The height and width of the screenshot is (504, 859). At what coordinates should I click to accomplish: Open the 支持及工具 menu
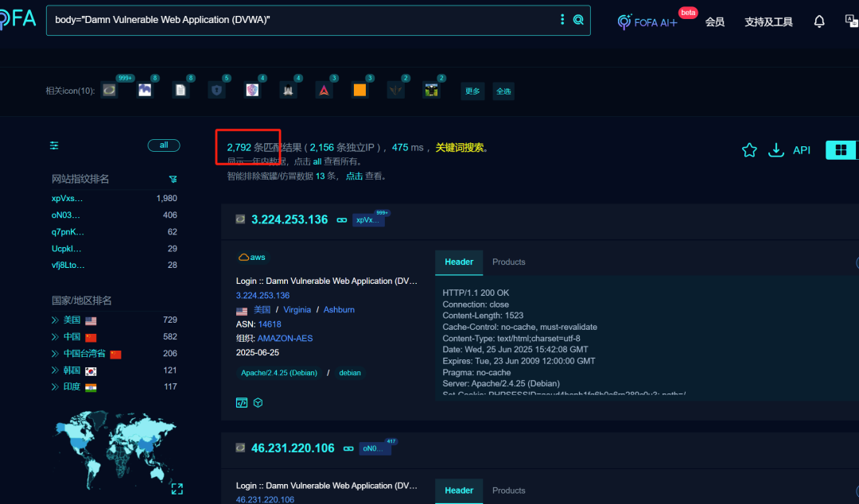coord(768,22)
